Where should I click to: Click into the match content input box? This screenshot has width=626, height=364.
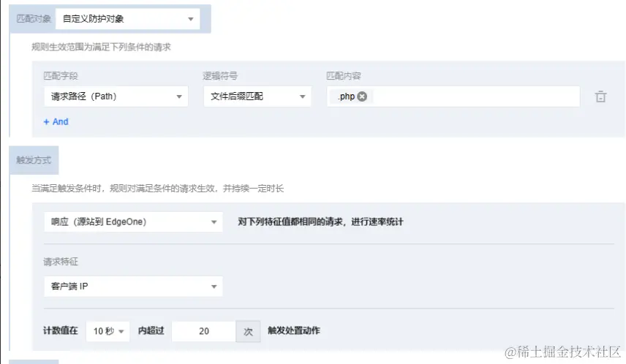click(453, 96)
